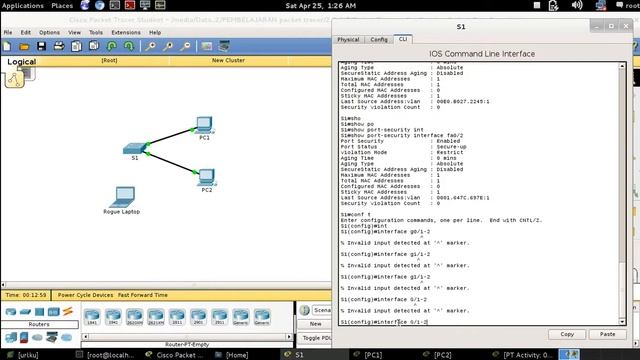Click the Paste button in S1 window
The width and height of the screenshot is (640, 360).
coord(607,334)
